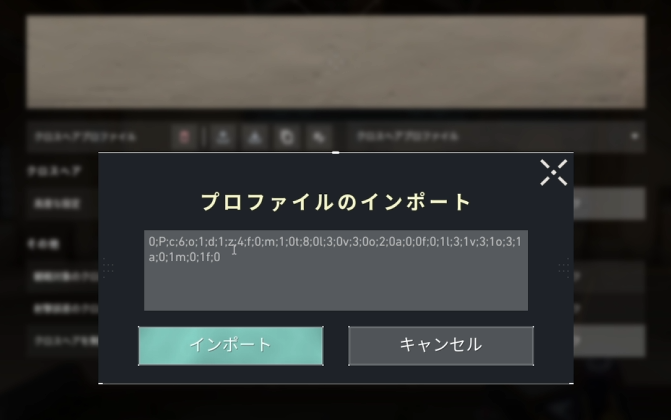
Task: Select the blurred クロスヘア section heading
Action: (54, 171)
